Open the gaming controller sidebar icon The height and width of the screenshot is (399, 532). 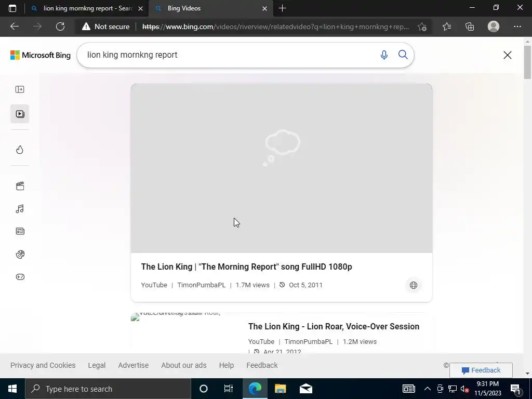20,277
